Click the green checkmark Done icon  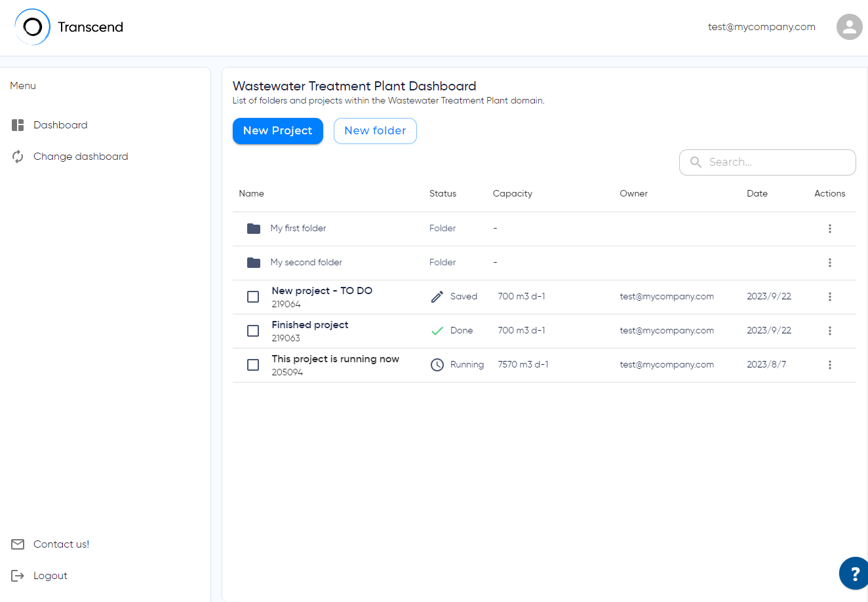(437, 330)
